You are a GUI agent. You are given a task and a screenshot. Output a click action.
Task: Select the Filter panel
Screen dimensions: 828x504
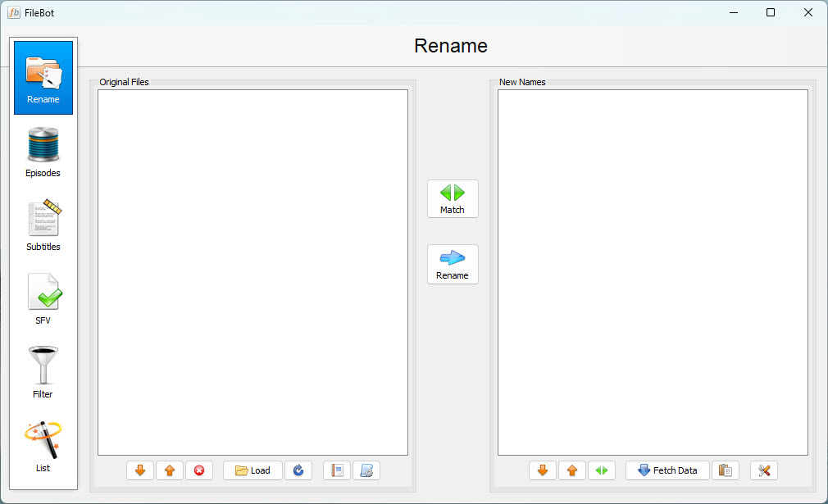pos(43,373)
